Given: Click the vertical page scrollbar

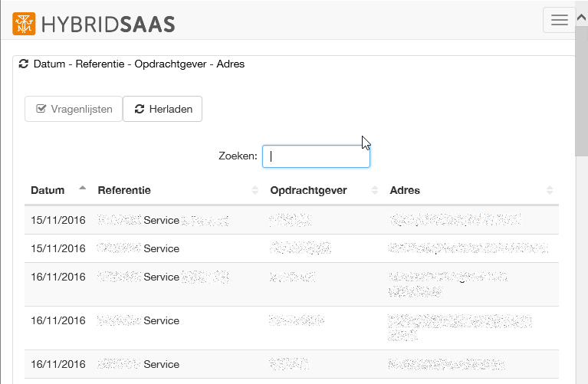Looking at the screenshot, I should click(581, 230).
